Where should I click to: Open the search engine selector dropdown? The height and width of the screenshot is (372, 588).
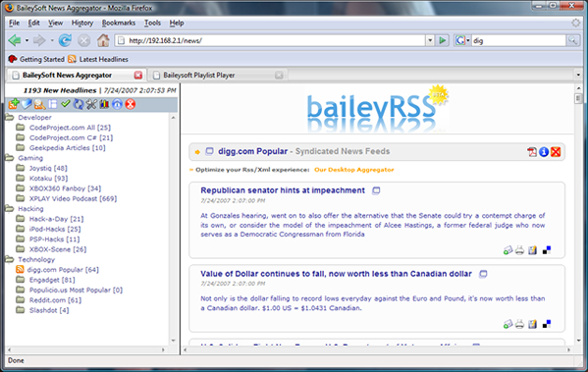tap(462, 40)
